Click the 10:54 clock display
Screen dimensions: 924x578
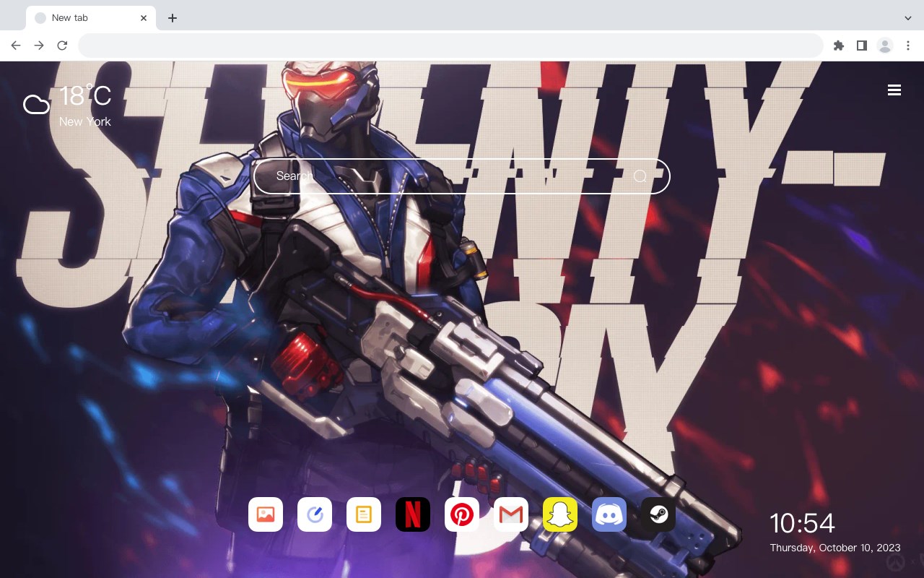pyautogui.click(x=802, y=523)
